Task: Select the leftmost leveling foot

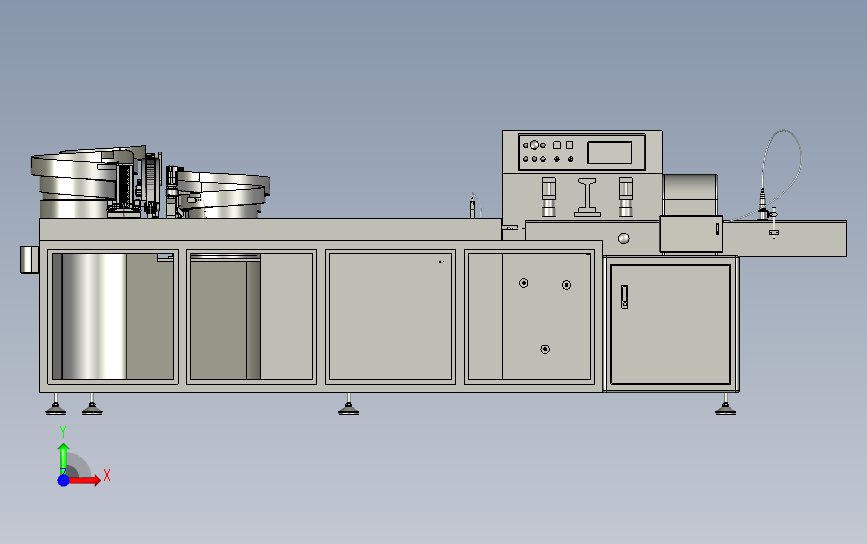Action: pyautogui.click(x=55, y=405)
